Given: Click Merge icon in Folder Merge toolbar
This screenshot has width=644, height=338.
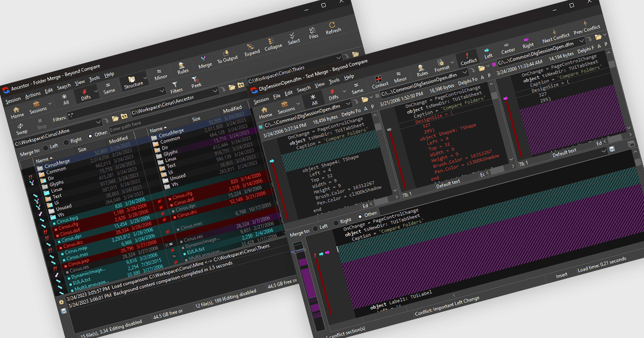Looking at the screenshot, I should pyautogui.click(x=204, y=60).
